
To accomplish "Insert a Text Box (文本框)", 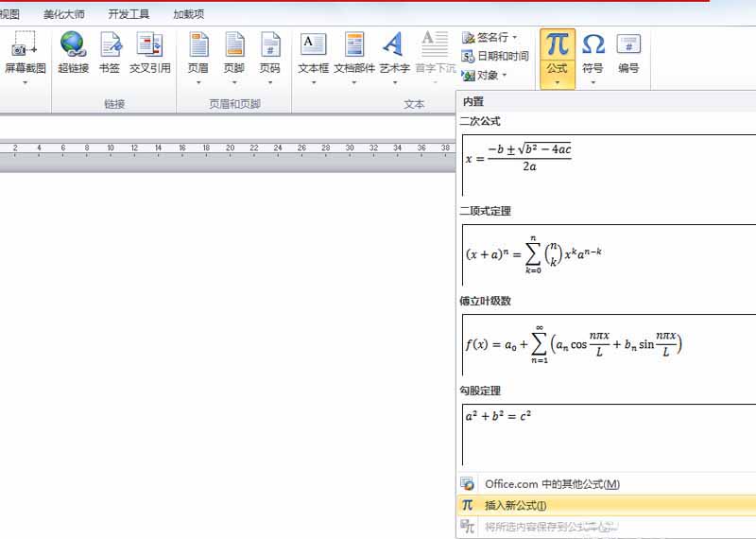I will (313, 45).
